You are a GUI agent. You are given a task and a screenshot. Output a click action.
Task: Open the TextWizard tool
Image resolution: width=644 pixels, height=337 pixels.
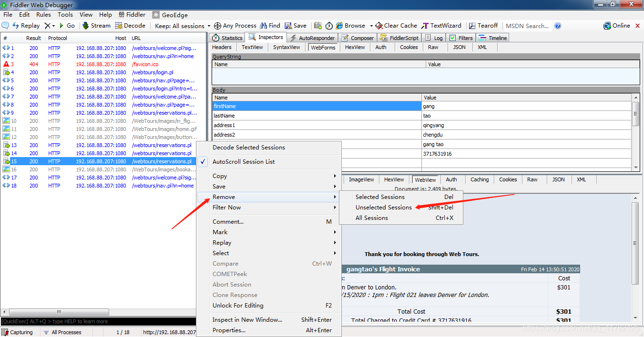tap(441, 26)
